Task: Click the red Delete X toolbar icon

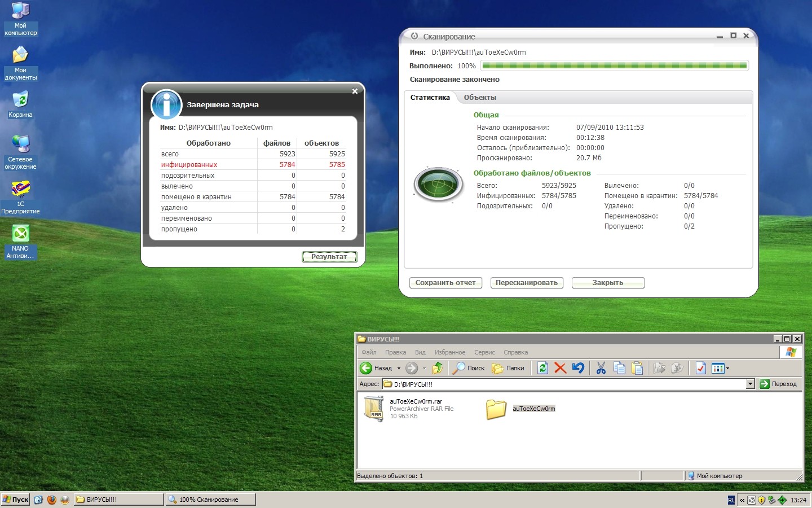Action: (560, 369)
